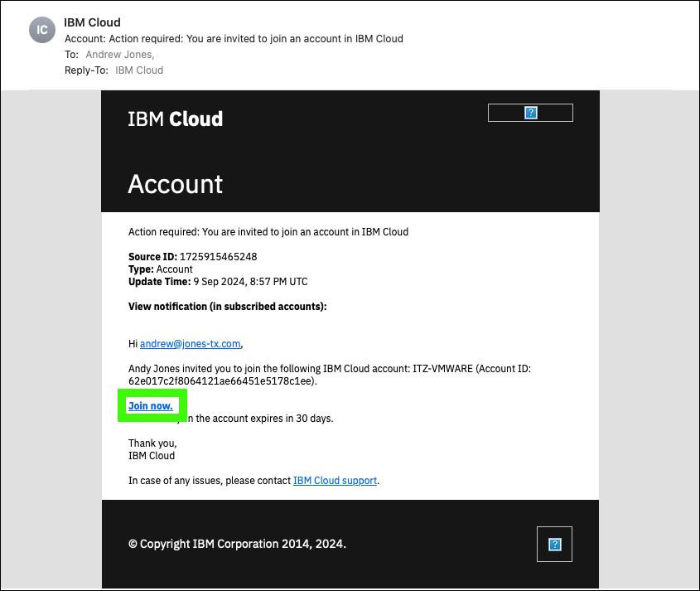The image size is (700, 591).
Task: Click the broken image placeholder in header
Action: click(530, 113)
